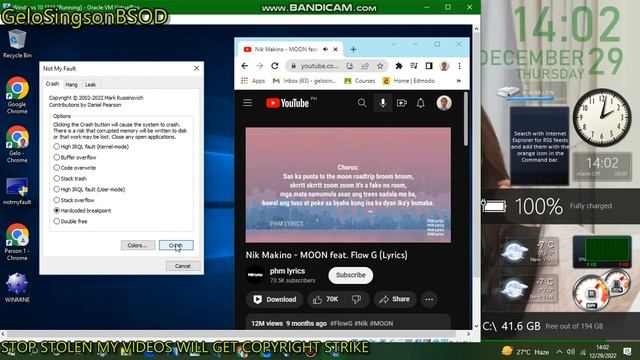Select the Hardcoded breakpoint option
This screenshot has height=360, width=640.
[x=82, y=211]
